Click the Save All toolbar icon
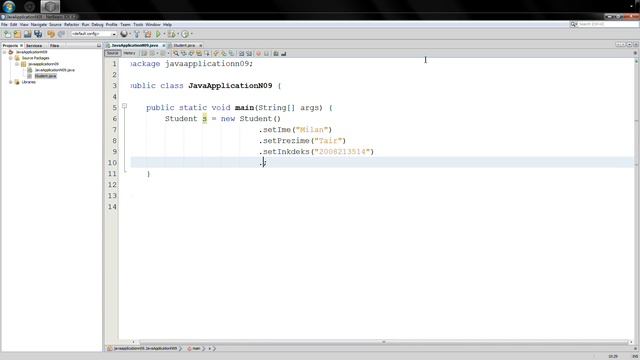 [38, 34]
